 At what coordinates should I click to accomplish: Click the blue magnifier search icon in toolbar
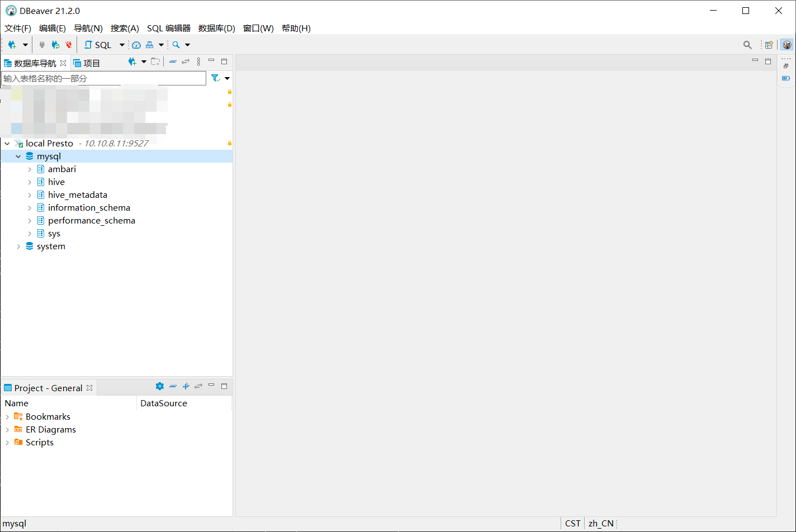[x=176, y=45]
